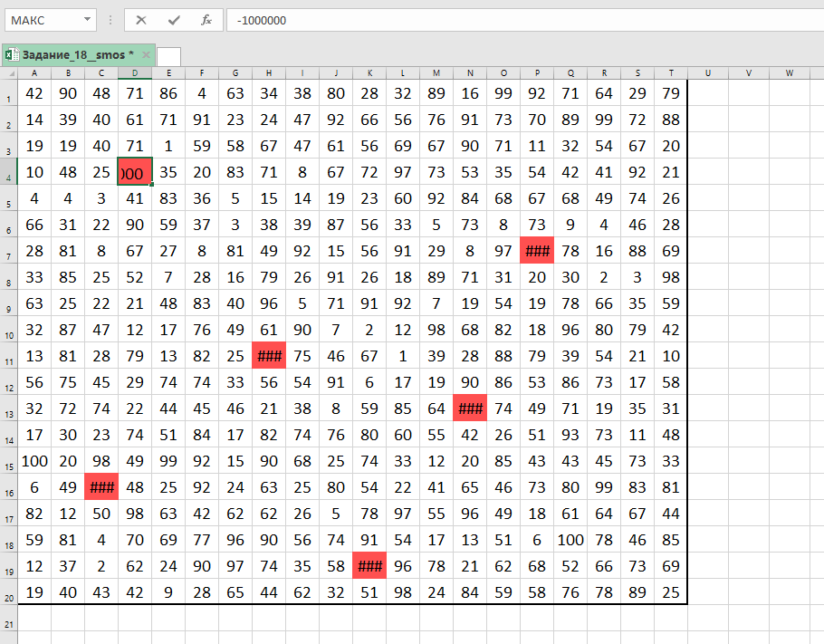This screenshot has width=824, height=644.
Task: Click the red cell in column C
Action: click(101, 486)
